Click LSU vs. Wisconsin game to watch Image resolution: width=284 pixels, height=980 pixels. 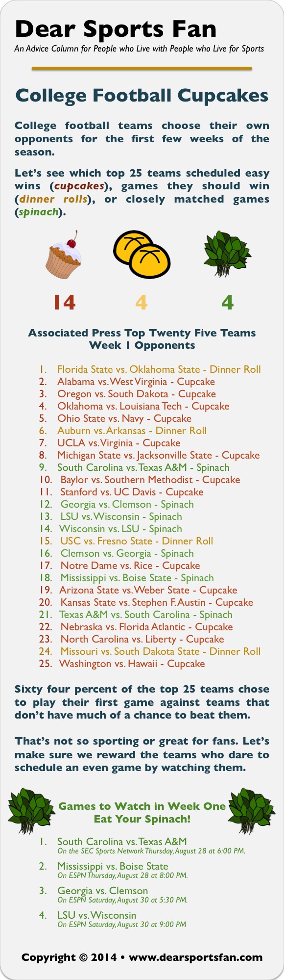click(x=97, y=915)
